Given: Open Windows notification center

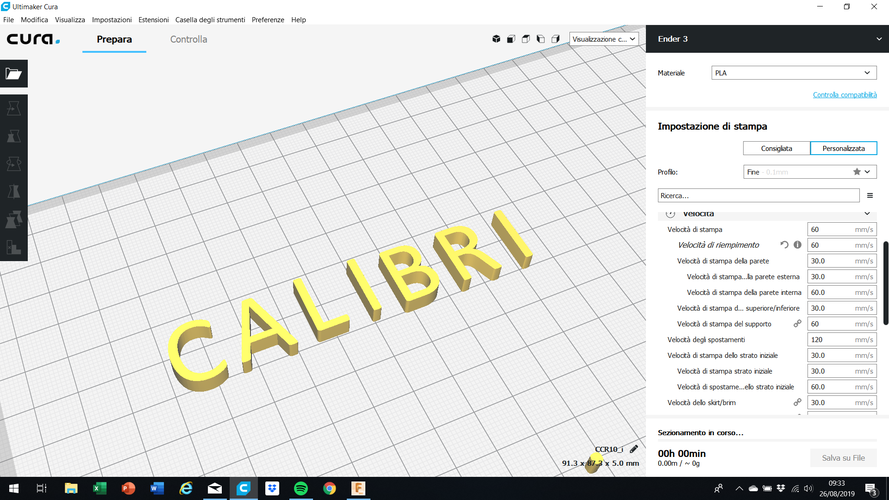Looking at the screenshot, I should (x=871, y=488).
